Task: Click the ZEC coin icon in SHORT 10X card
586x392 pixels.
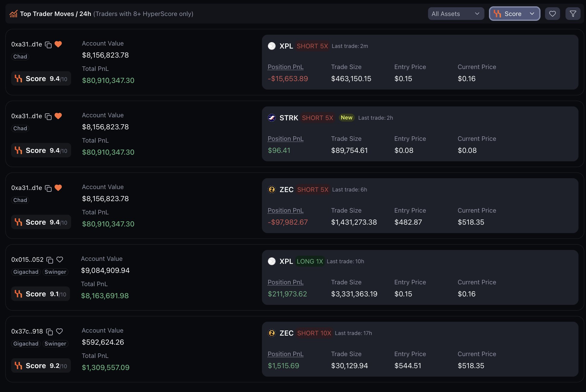Action: pyautogui.click(x=272, y=333)
